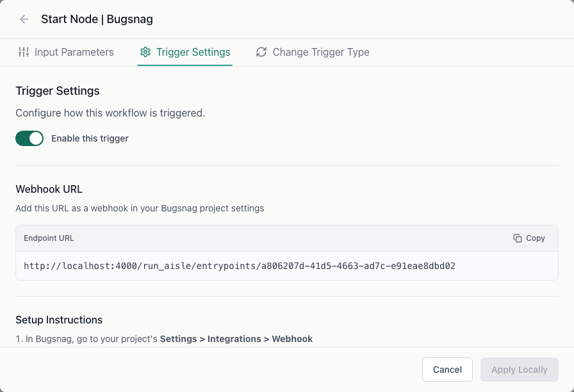Open the Change Trigger Type tab
This screenshot has height=392, width=574.
[313, 52]
